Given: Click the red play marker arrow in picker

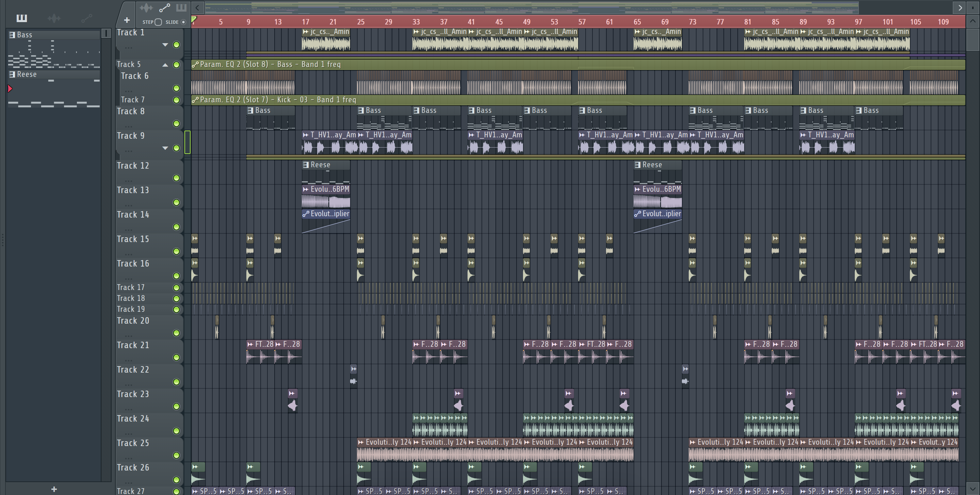Looking at the screenshot, I should (x=10, y=89).
